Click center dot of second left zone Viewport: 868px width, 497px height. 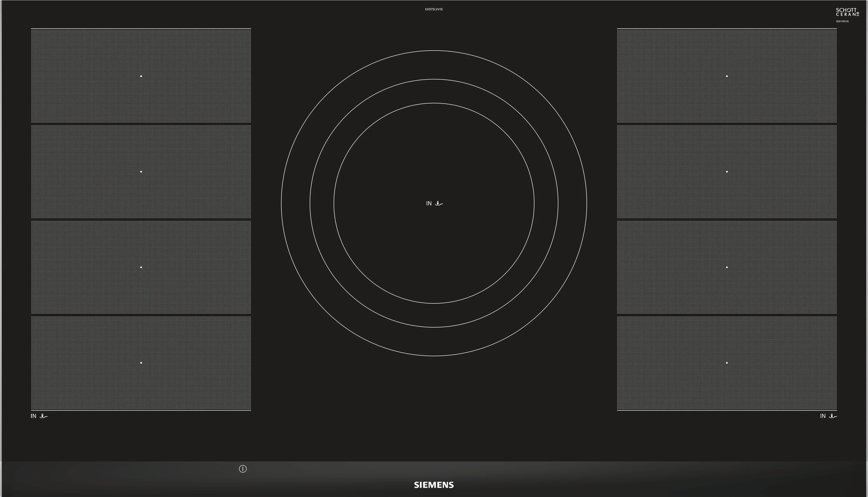pyautogui.click(x=141, y=172)
